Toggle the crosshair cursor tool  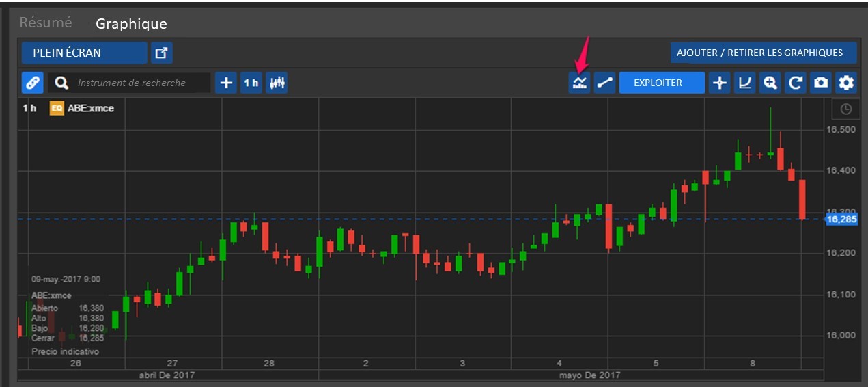coord(719,83)
